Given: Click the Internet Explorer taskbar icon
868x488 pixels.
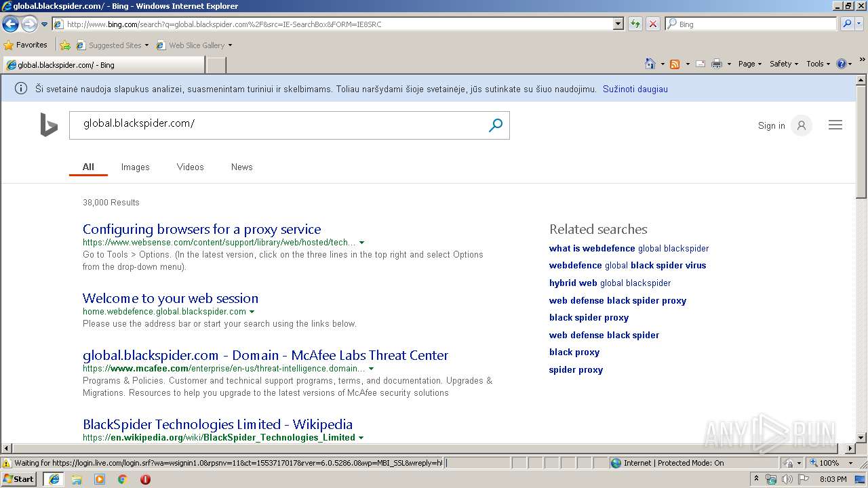Looking at the screenshot, I should (x=54, y=479).
